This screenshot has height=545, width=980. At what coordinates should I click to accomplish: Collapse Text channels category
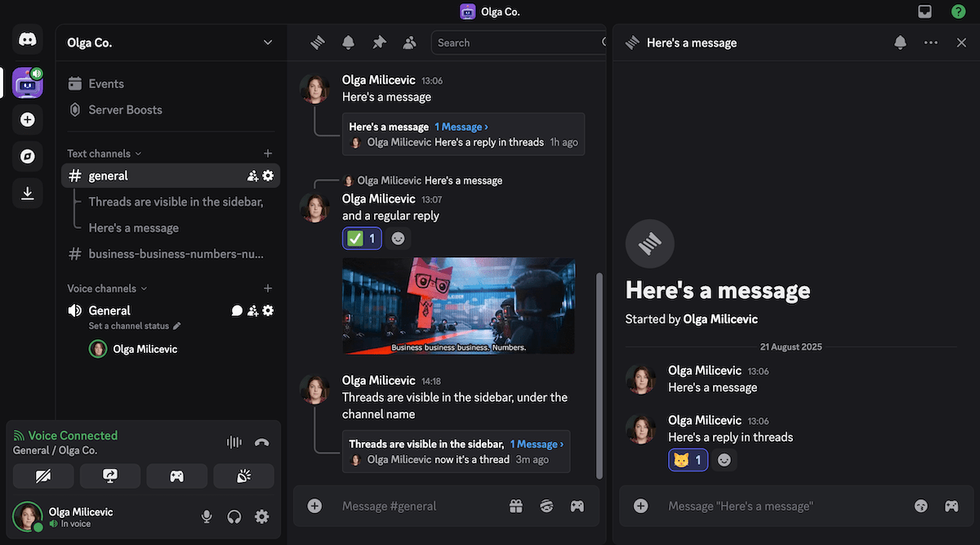coord(105,154)
